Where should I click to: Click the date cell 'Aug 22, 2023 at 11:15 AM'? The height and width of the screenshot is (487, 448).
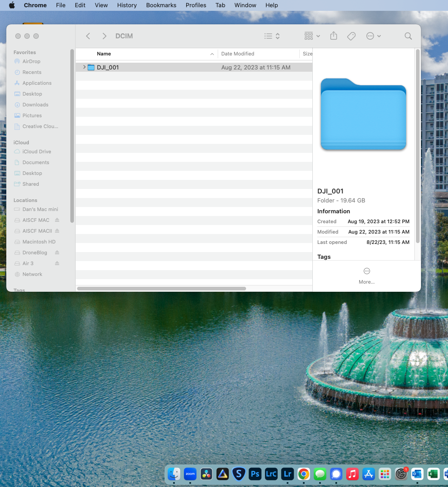[256, 67]
